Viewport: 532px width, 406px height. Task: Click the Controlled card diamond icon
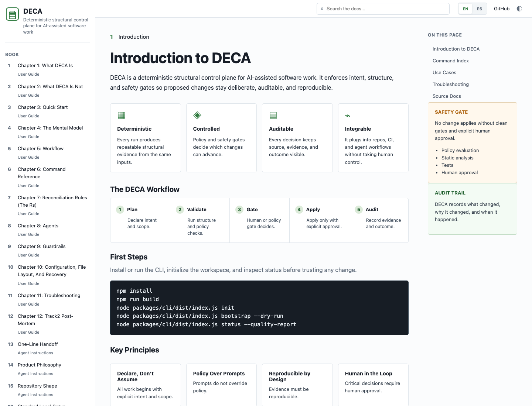coord(197,115)
